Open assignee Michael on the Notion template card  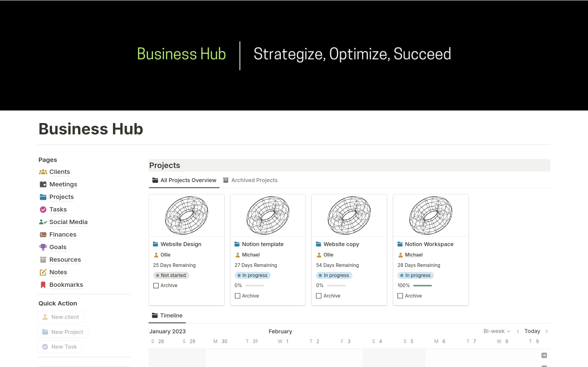click(x=251, y=255)
